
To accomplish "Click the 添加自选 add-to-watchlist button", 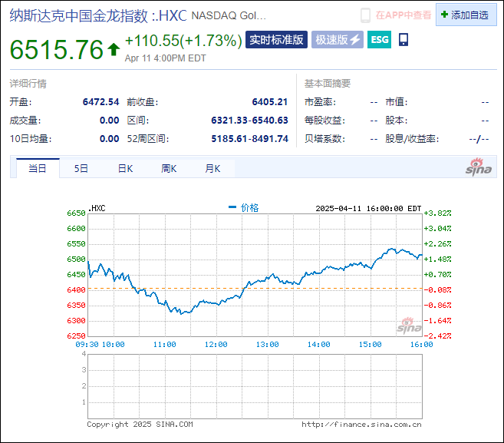I will point(466,15).
